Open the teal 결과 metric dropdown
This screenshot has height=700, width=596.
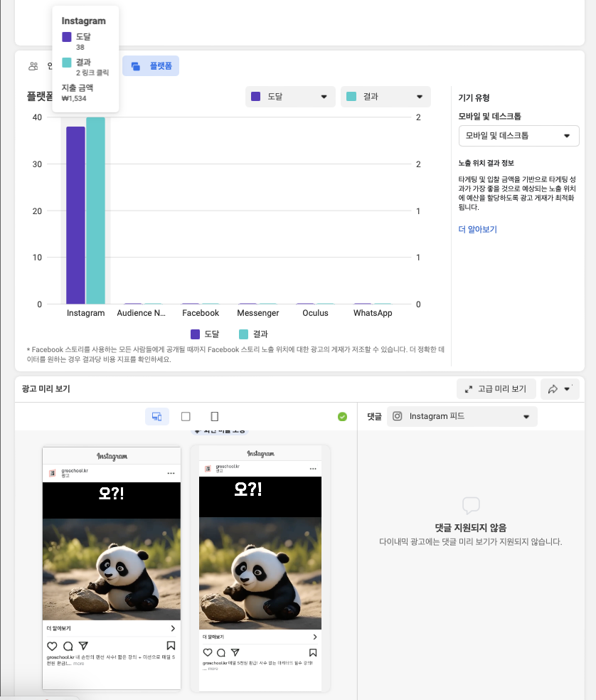(385, 97)
